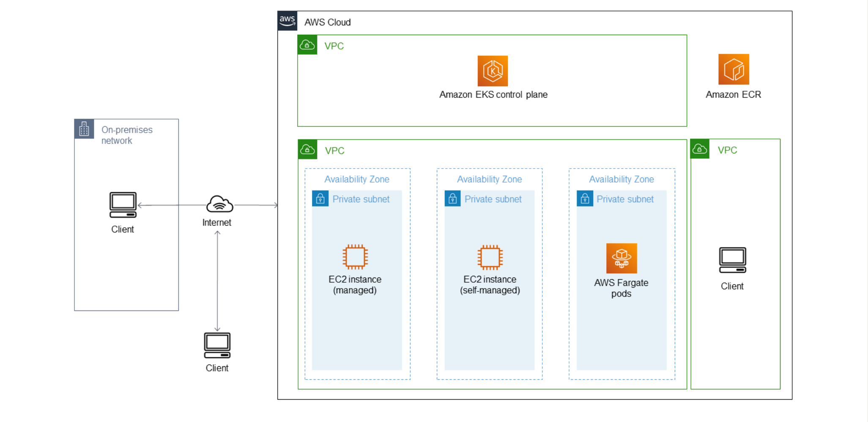Viewport: 868px width, 422px height.
Task: Select the EC2 instance (managed) chip icon
Action: tap(355, 257)
